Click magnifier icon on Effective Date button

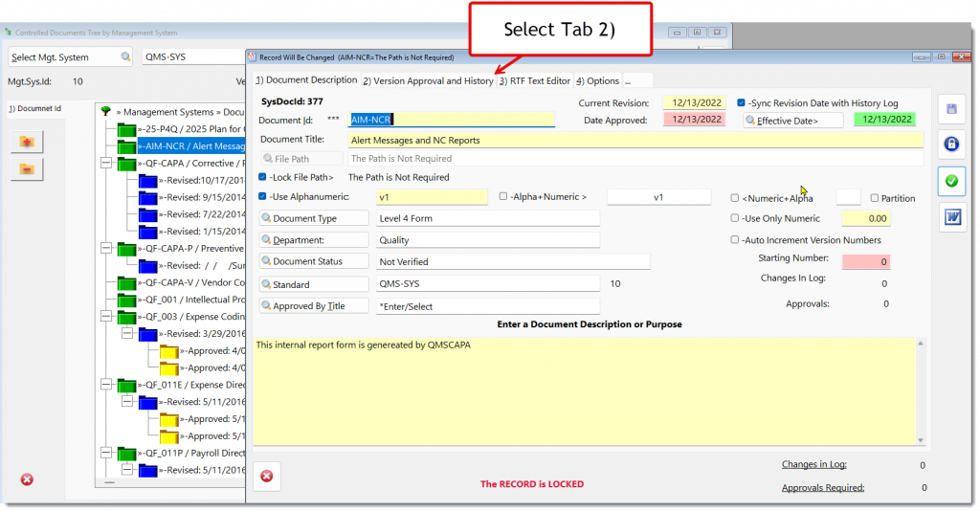pos(750,120)
